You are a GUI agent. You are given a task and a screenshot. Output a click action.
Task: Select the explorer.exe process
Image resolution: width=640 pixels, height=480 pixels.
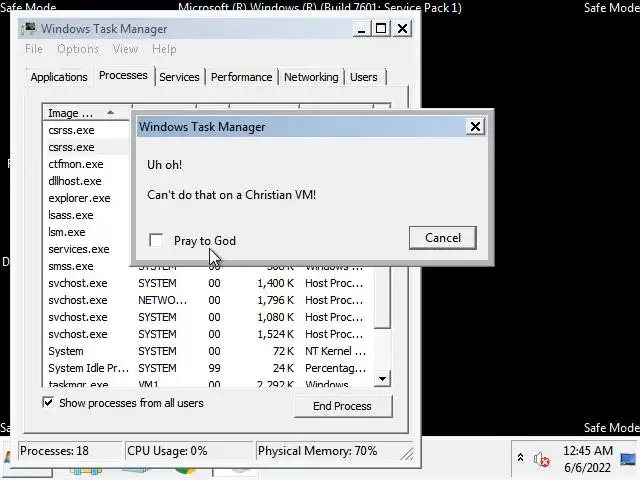[79, 198]
